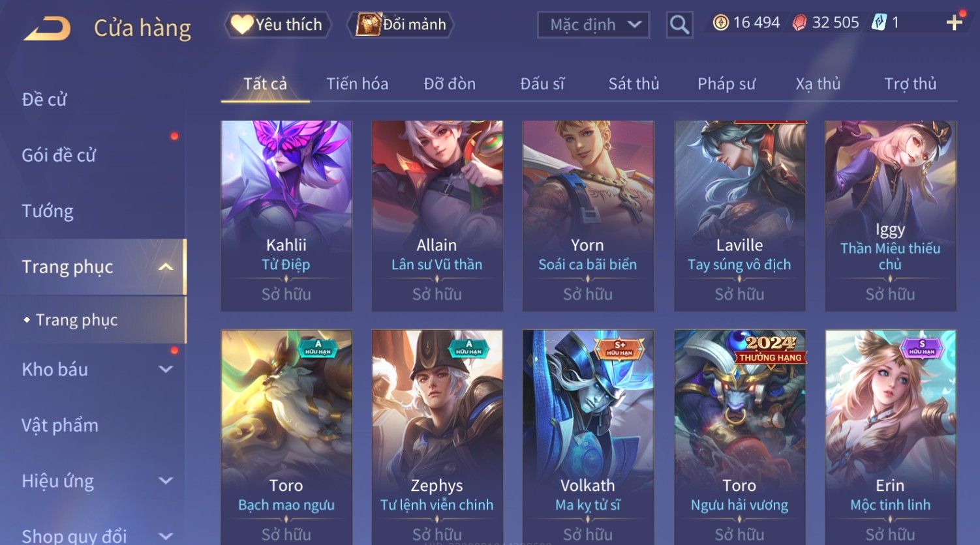Image resolution: width=980 pixels, height=545 pixels.
Task: Expand the Hiệu ứng sidebar section
Action: pos(166,480)
